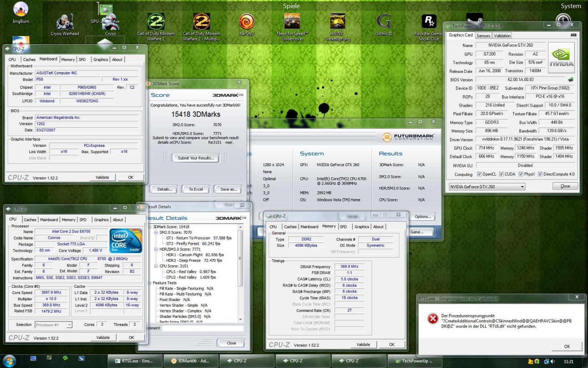This screenshot has width=588, height=368.
Task: Click Save as... in 3DMark Score
Action: tap(229, 189)
